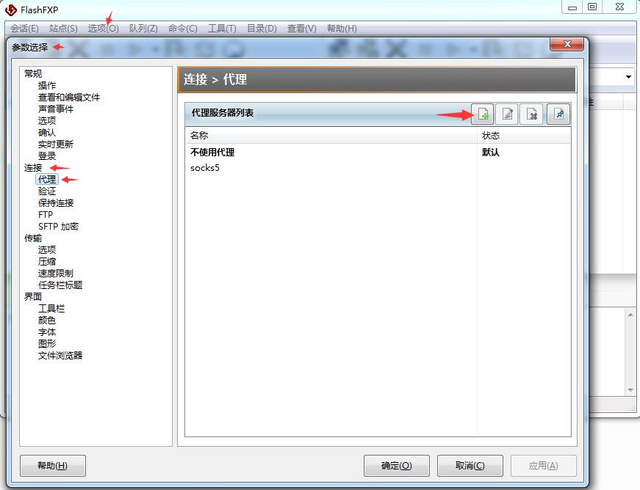Open the 队列(Z) menu
This screenshot has width=640, height=490.
(143, 29)
